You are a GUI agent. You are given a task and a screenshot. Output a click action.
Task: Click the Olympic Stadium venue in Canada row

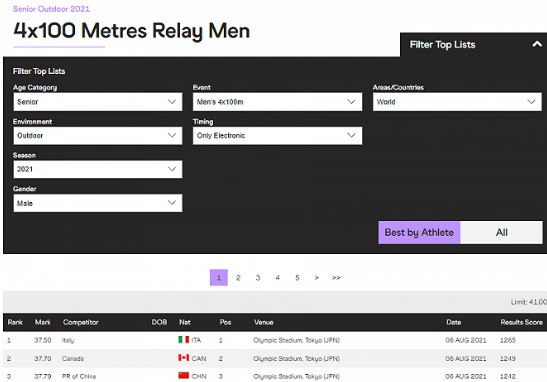[297, 359]
